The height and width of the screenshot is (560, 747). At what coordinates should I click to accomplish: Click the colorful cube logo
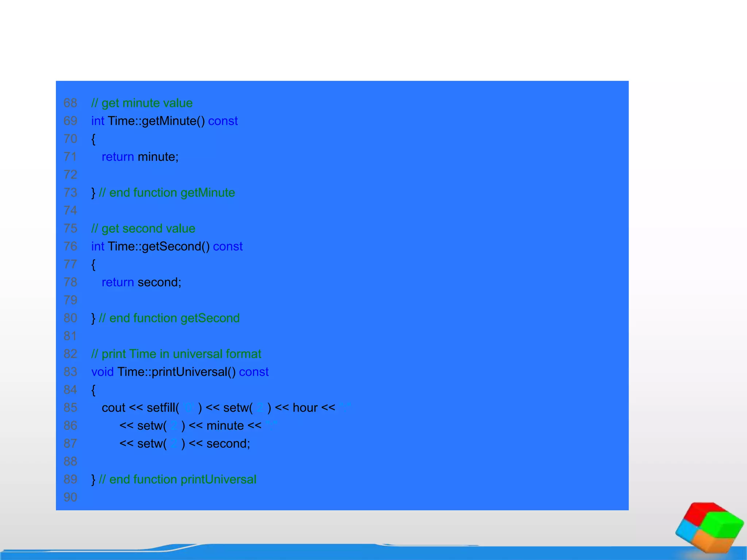(709, 528)
